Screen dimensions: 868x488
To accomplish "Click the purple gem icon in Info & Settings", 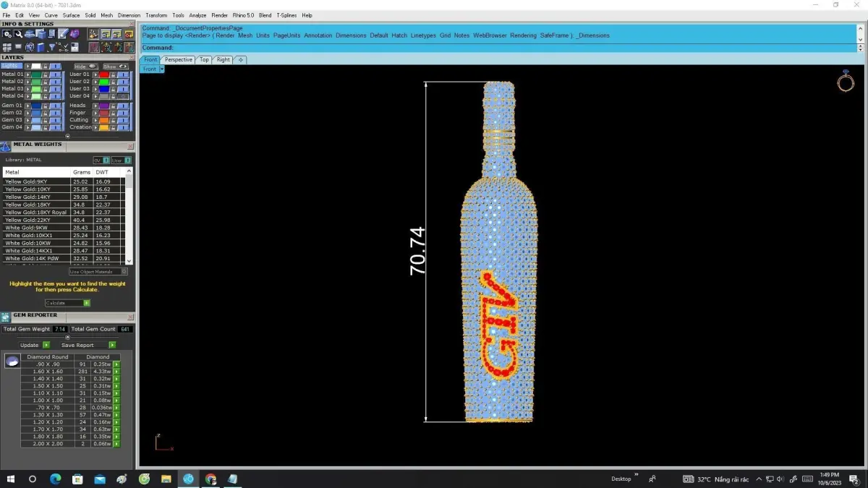I will point(75,34).
